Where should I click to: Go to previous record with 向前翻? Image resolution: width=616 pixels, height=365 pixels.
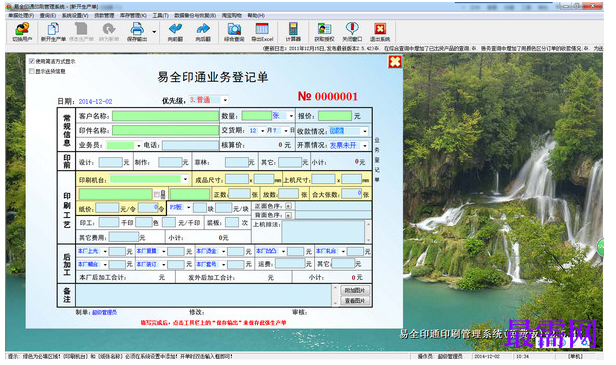(x=175, y=31)
